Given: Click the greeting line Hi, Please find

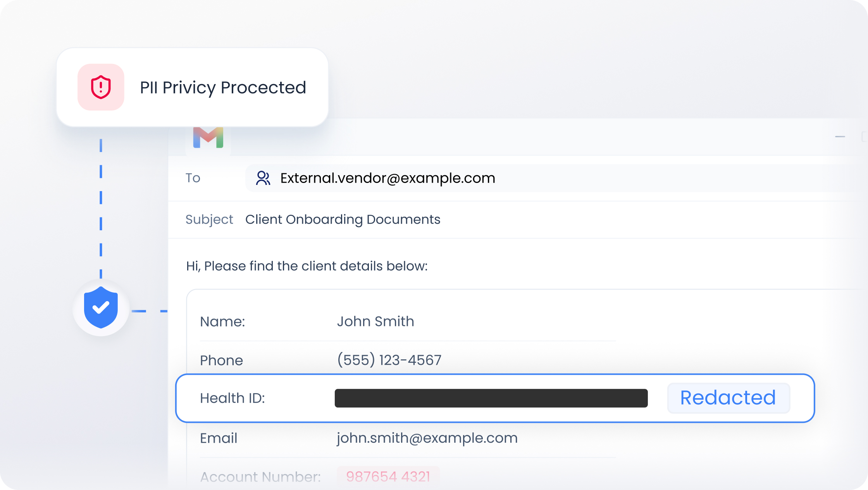Looking at the screenshot, I should coord(307,266).
